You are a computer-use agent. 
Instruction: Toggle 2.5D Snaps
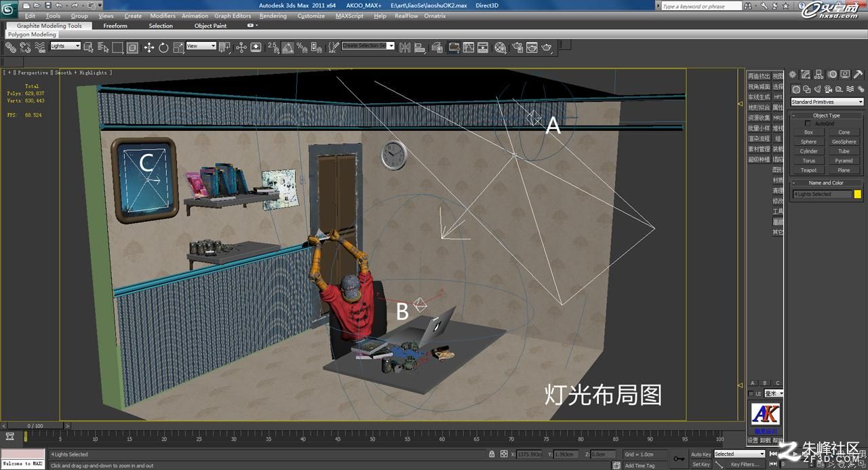(x=273, y=47)
